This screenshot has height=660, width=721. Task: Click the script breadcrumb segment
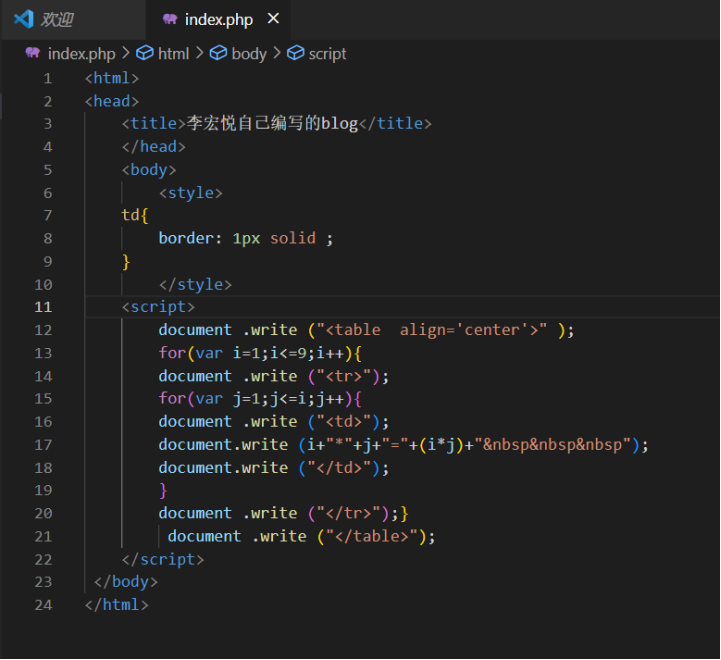pos(327,54)
